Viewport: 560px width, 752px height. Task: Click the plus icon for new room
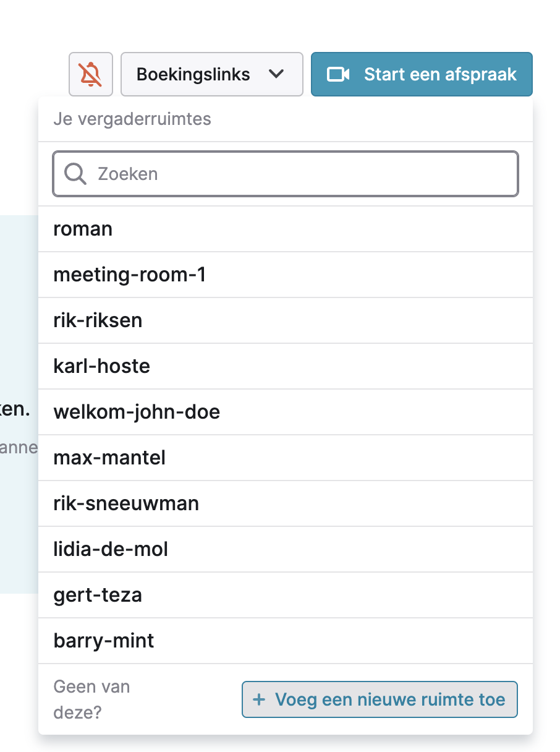(x=260, y=699)
